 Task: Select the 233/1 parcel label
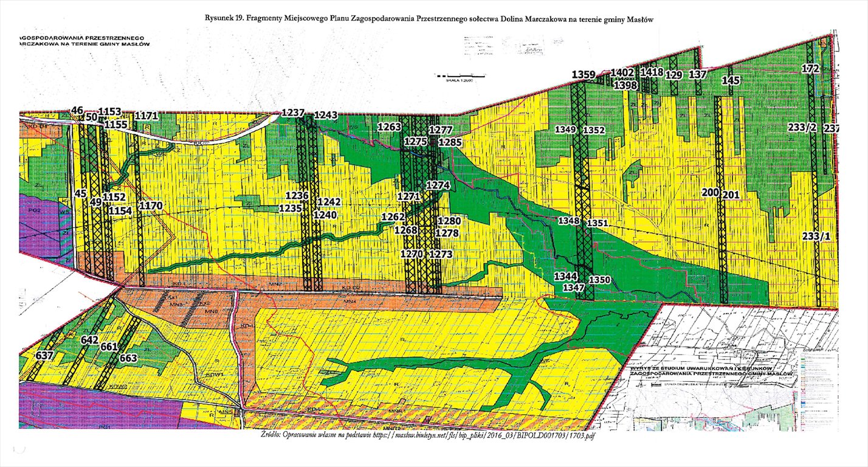pyautogui.click(x=818, y=236)
